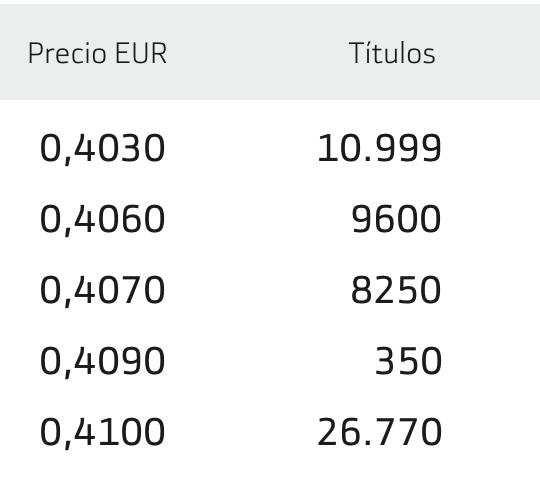Viewport: 540px width, 492px height.
Task: Click the Títulos column header
Action: [392, 53]
